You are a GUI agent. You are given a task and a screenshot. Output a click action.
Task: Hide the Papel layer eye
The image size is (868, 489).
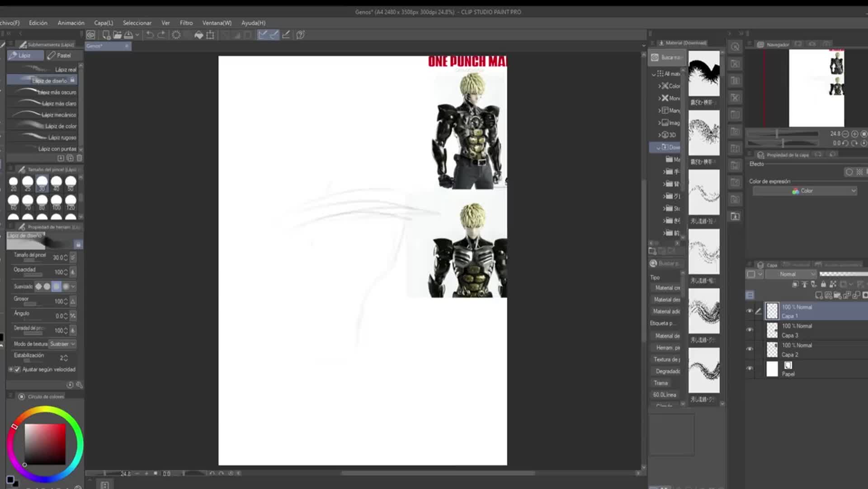click(750, 368)
